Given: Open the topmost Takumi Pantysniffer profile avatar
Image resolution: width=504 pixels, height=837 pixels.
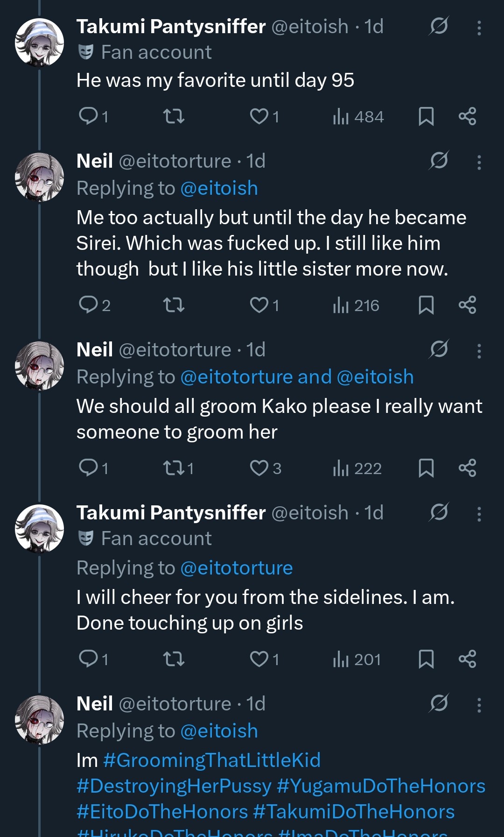Looking at the screenshot, I should [x=39, y=43].
